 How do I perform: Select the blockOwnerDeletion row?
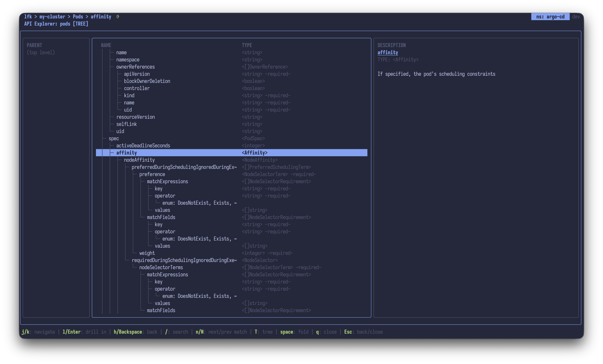click(147, 81)
